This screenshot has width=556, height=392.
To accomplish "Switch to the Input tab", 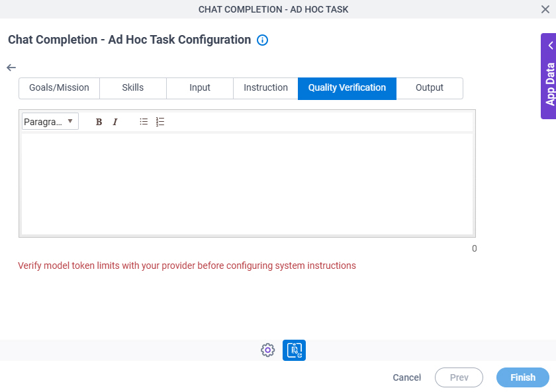I will 200,88.
